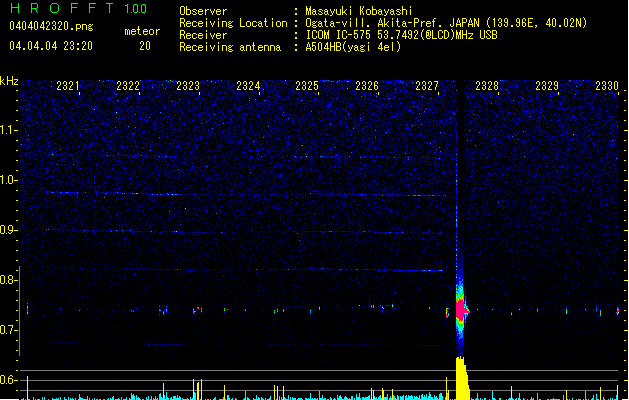Click the tall yellow power peak at bottom
This screenshot has height=400, width=629.
click(462, 378)
